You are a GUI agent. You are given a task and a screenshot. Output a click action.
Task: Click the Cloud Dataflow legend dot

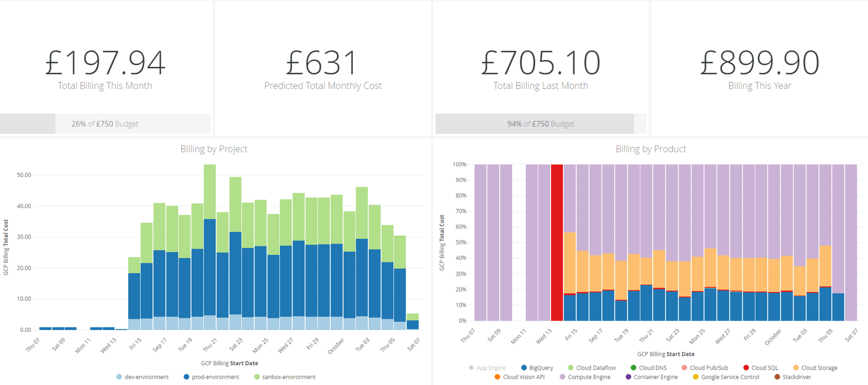pos(570,367)
